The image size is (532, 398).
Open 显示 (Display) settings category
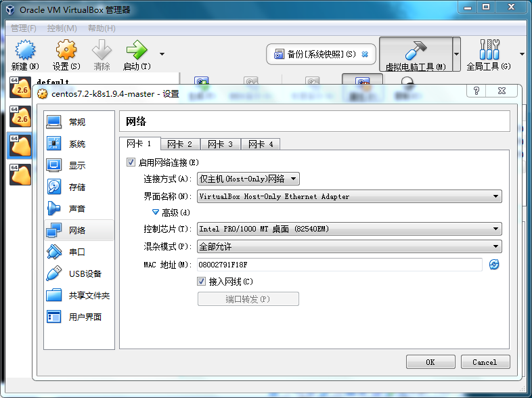[79, 166]
